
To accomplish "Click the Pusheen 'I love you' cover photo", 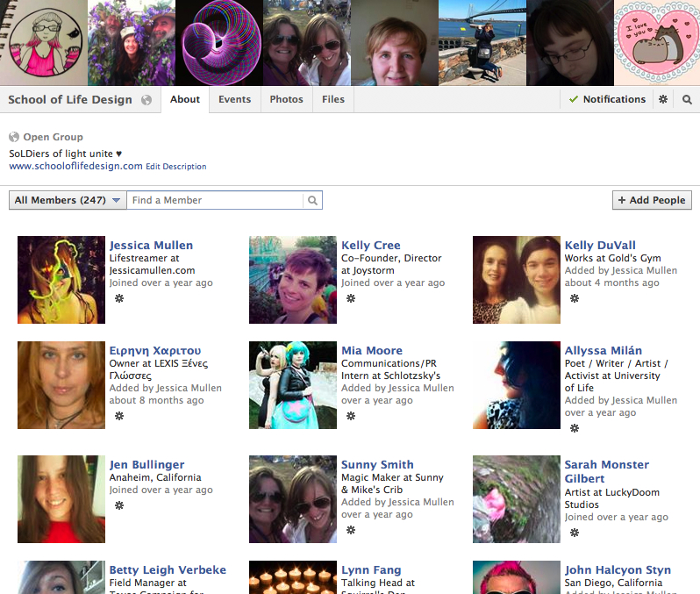I will [x=657, y=43].
